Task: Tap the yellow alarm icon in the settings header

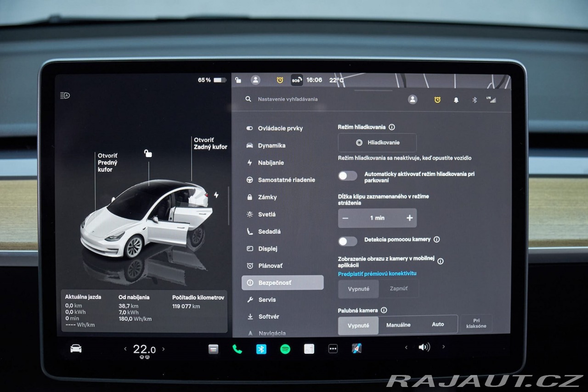Action: pyautogui.click(x=437, y=100)
